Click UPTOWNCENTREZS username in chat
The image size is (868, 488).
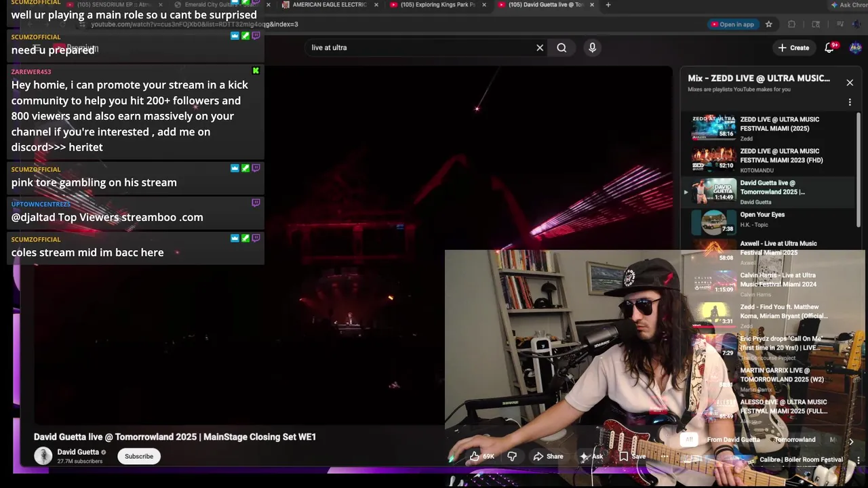click(41, 204)
